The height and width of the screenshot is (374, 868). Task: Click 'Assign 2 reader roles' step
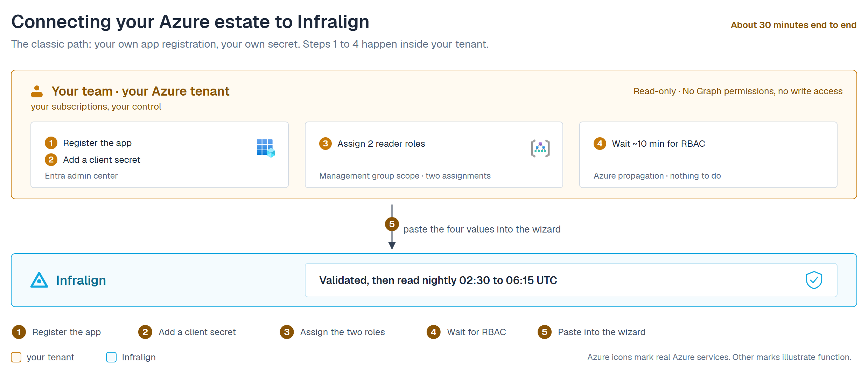tap(372, 144)
